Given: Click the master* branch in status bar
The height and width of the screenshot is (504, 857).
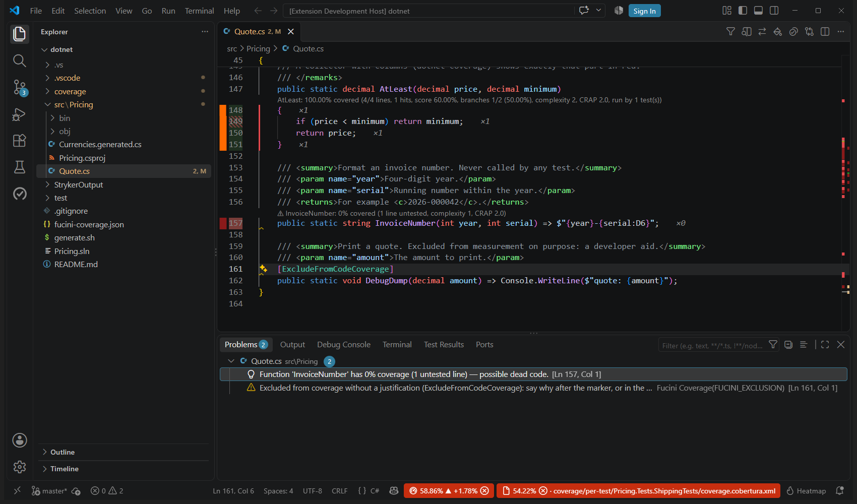Looking at the screenshot, I should point(49,491).
